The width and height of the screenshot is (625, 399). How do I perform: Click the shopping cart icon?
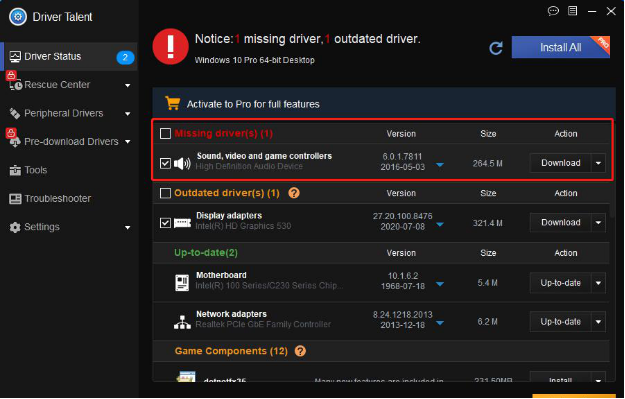pyautogui.click(x=173, y=103)
